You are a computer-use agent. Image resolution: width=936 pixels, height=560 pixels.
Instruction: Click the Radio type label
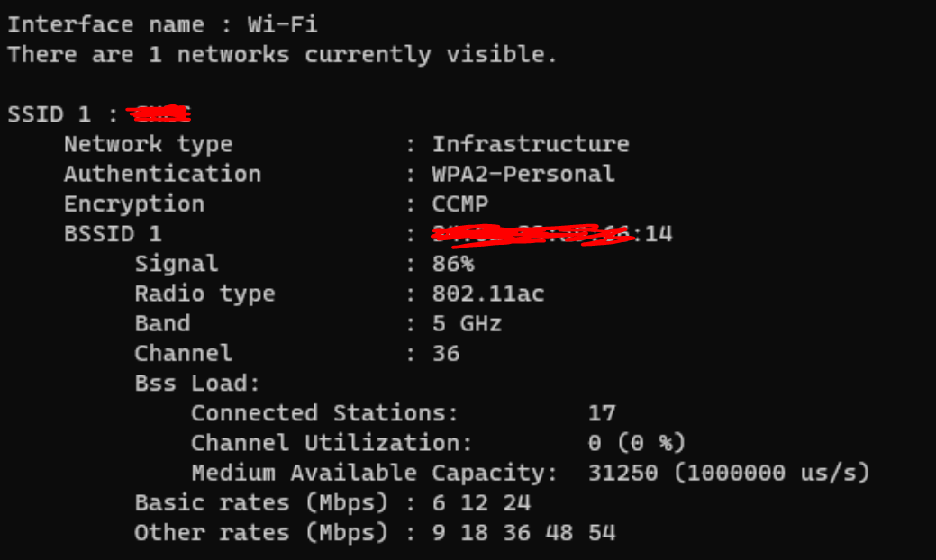[x=204, y=294]
